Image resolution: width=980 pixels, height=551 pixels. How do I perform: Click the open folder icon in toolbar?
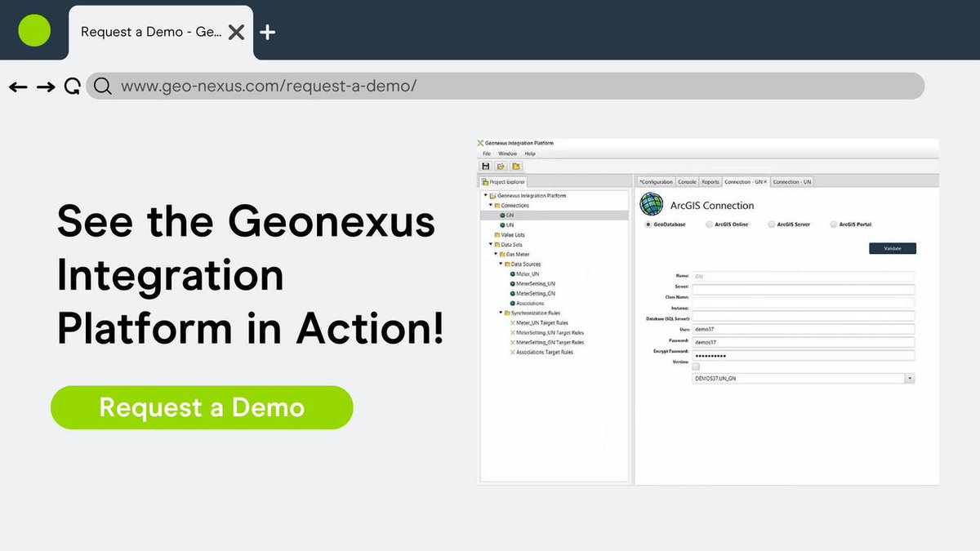pyautogui.click(x=501, y=166)
